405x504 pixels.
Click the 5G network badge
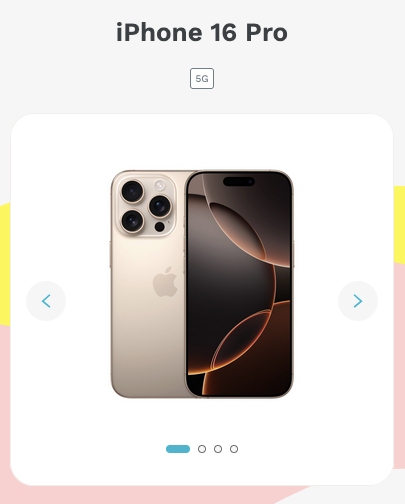(x=202, y=78)
